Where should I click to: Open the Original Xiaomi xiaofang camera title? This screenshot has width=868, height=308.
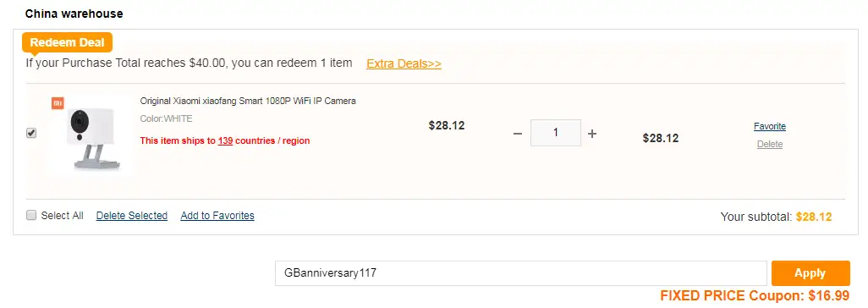[248, 101]
